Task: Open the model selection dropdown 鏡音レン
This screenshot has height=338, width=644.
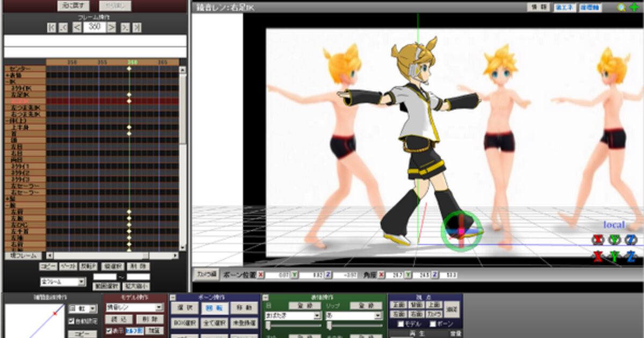Action: pos(134,308)
